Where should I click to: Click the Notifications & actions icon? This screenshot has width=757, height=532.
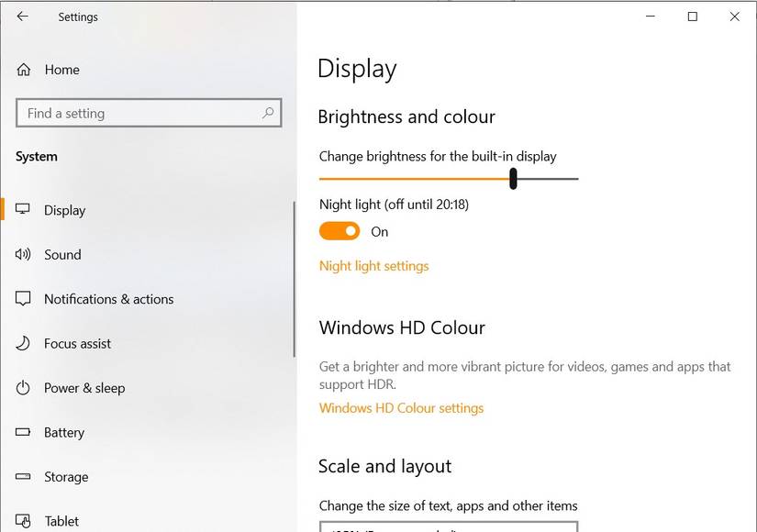pos(24,299)
